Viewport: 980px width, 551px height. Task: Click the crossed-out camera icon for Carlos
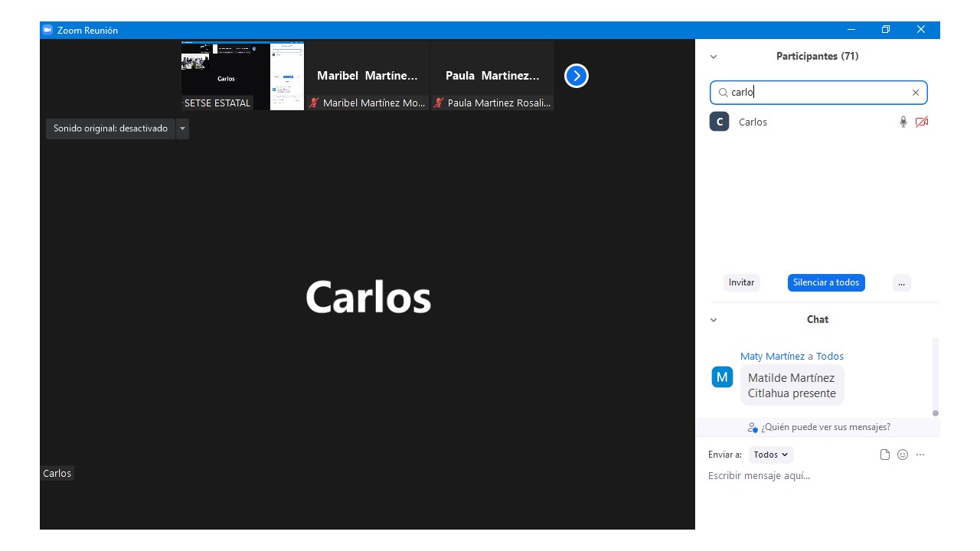click(922, 122)
